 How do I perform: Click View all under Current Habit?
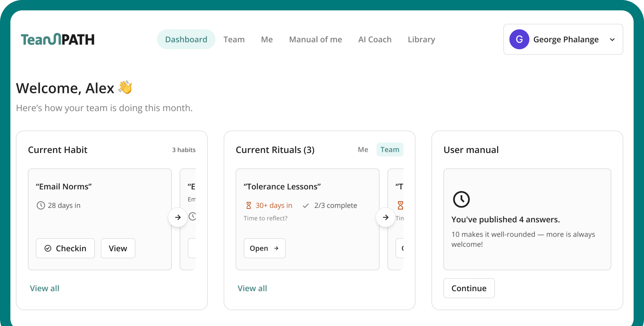(45, 288)
